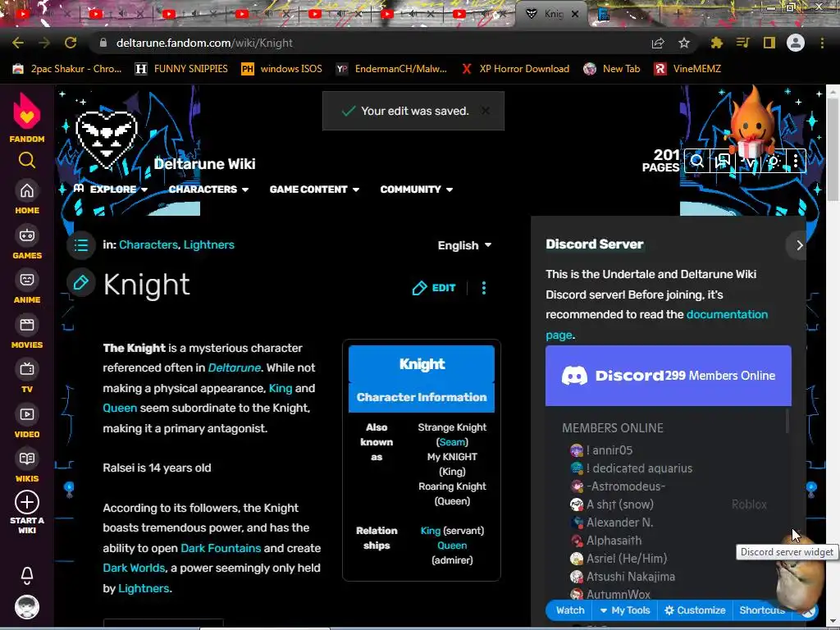Open the Dark Fountains link
840x630 pixels.
pyautogui.click(x=221, y=548)
